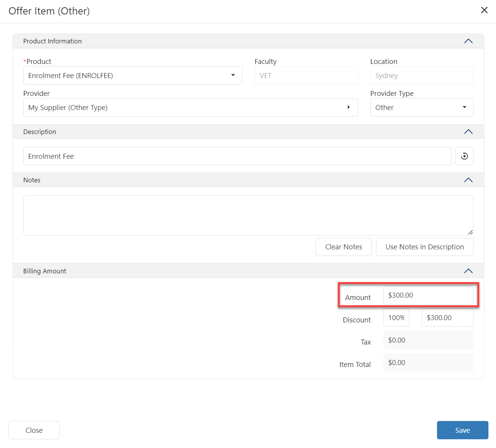Open the Product dropdown showing Enrolment Fee
The image size is (496, 448).
pos(133,75)
